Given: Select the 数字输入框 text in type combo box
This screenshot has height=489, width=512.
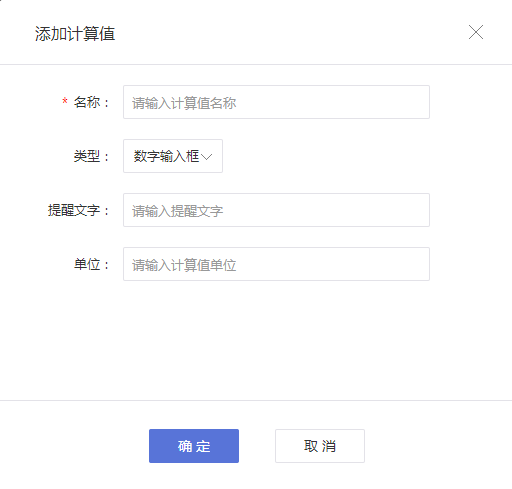Looking at the screenshot, I should (x=166, y=156).
